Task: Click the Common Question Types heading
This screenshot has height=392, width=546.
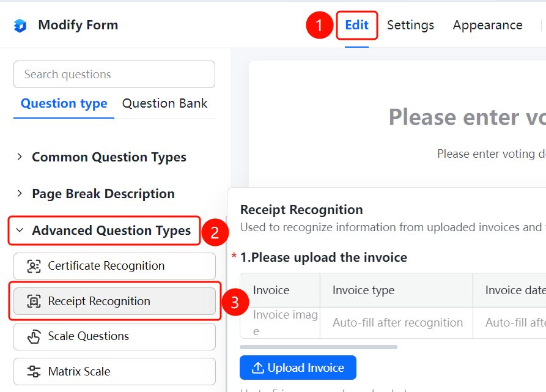Action: [109, 157]
